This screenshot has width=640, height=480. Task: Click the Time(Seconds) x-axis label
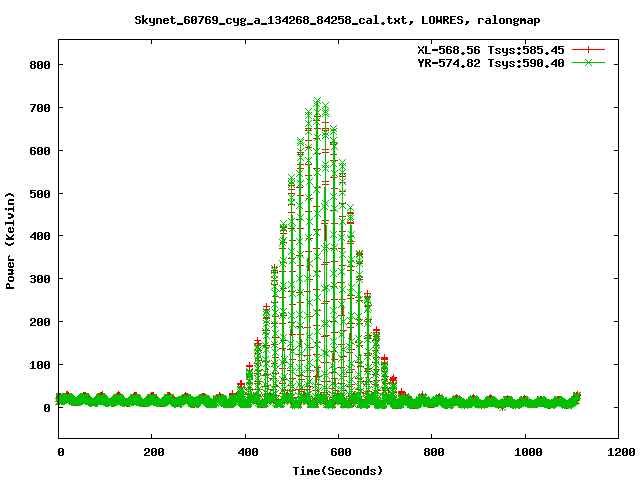coord(338,471)
